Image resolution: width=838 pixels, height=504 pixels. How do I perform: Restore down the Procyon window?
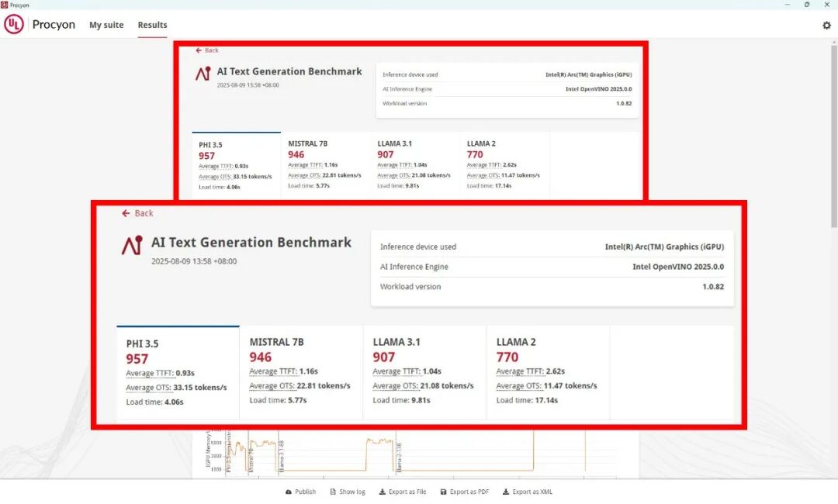coord(807,5)
